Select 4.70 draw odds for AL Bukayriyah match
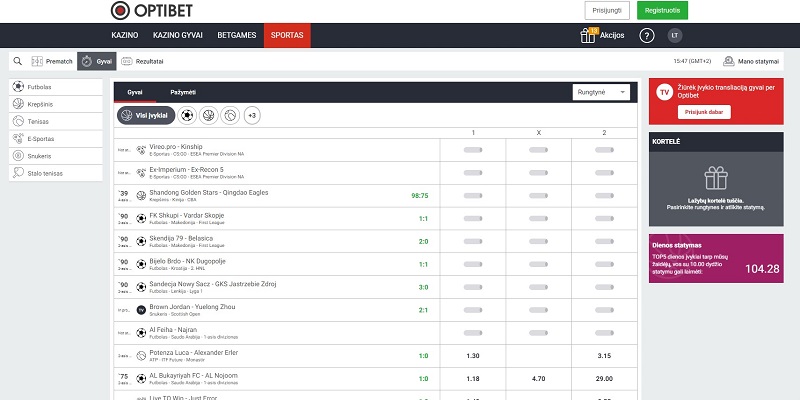800x400 pixels. coord(538,379)
